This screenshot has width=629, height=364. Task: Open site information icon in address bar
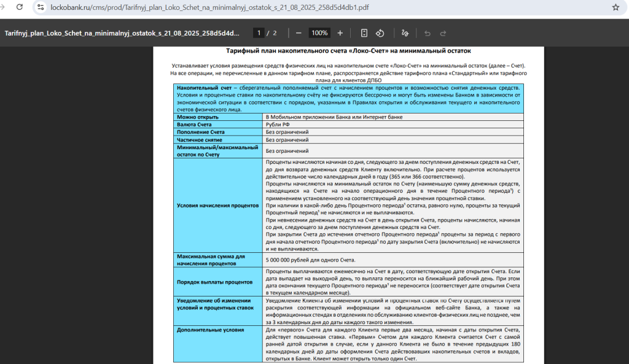point(41,7)
